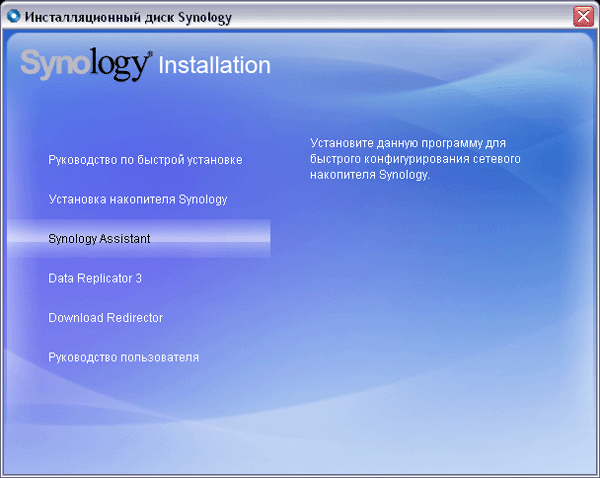600x478 pixels.
Task: Open Руководство по быстрой установке
Action: 145,160
